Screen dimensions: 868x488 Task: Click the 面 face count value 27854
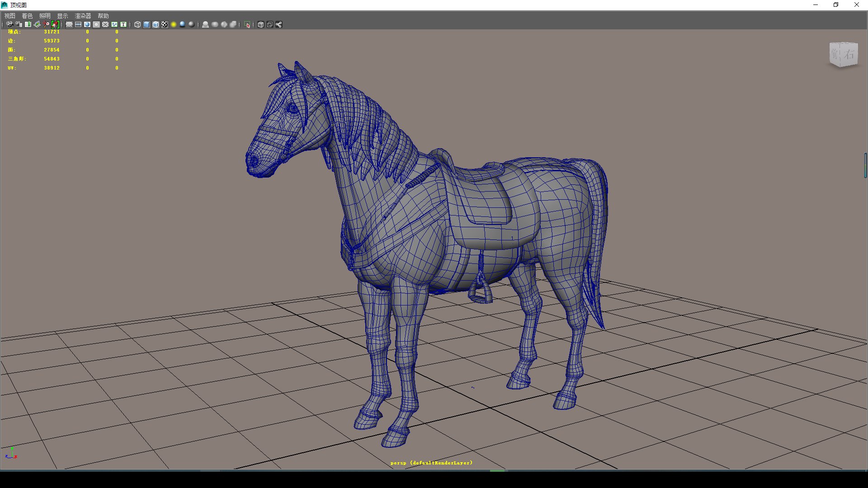(x=52, y=50)
